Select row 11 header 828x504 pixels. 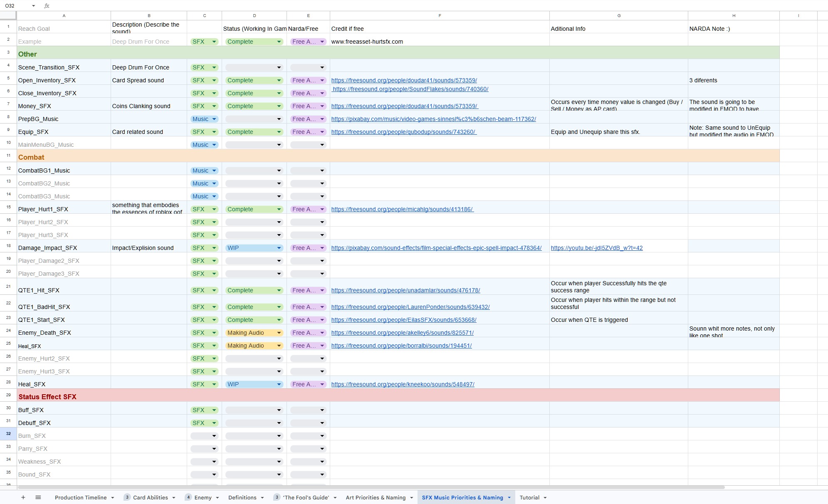click(x=8, y=156)
